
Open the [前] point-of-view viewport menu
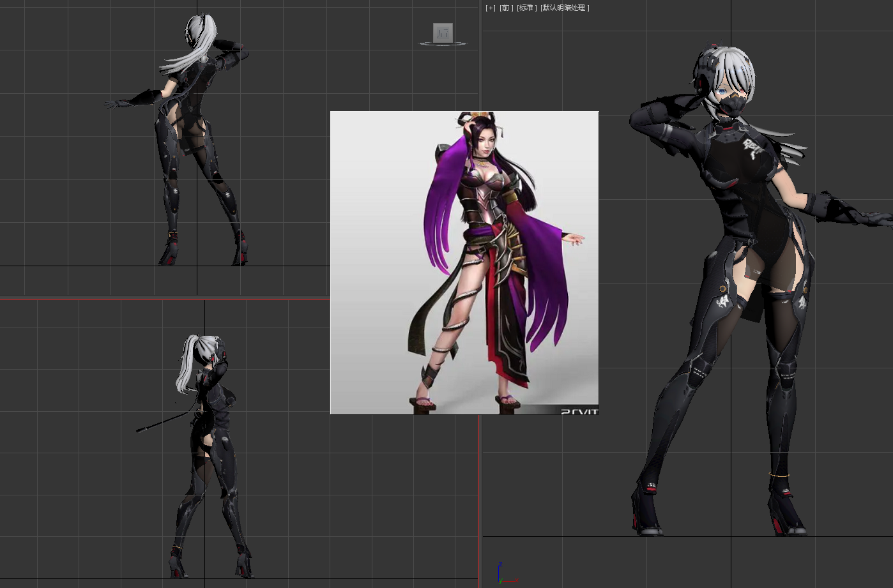click(x=506, y=8)
